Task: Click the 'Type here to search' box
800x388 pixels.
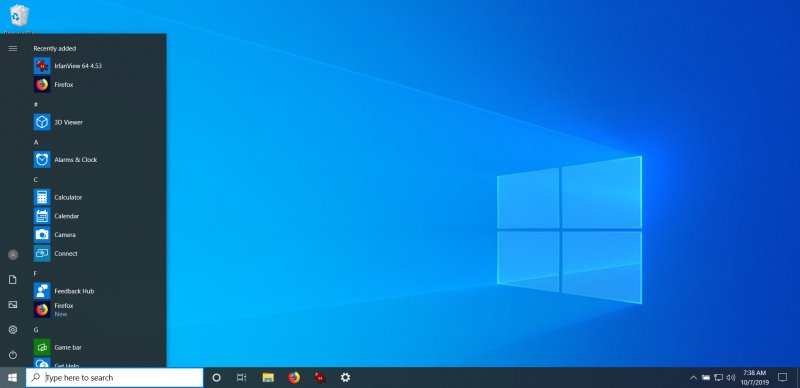Action: pyautogui.click(x=114, y=378)
